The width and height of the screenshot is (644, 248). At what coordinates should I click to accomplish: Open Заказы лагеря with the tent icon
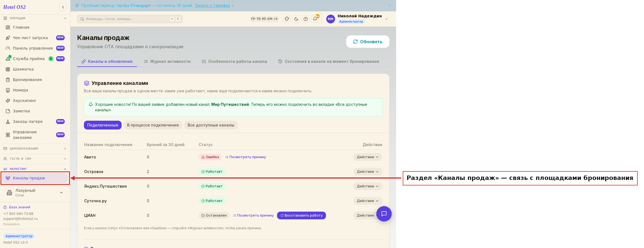[35, 122]
